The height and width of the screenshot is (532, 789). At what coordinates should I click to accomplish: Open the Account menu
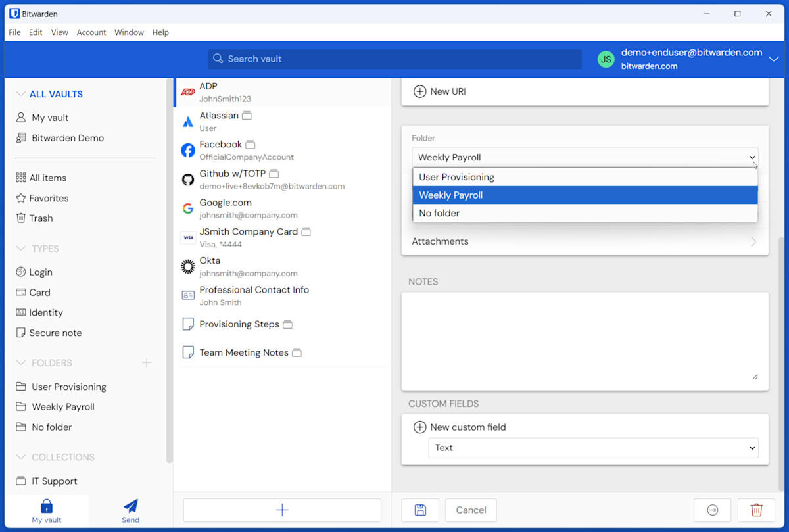[x=91, y=32]
